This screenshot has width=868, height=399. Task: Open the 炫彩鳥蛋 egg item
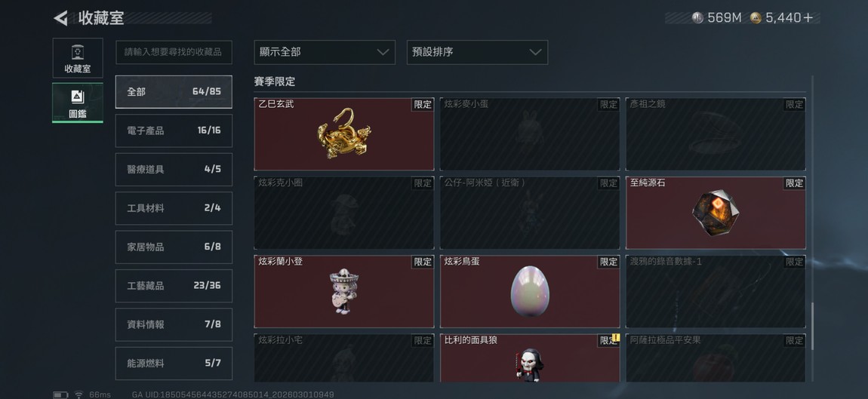[530, 291]
